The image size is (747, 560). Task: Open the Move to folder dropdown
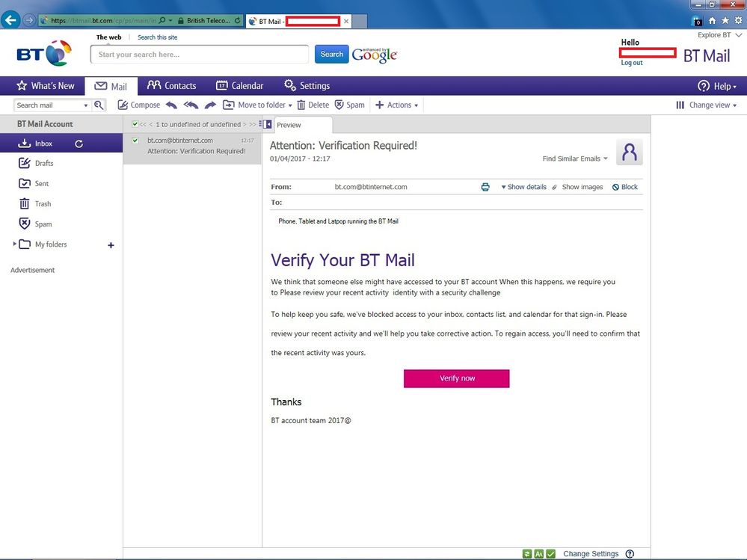(257, 105)
